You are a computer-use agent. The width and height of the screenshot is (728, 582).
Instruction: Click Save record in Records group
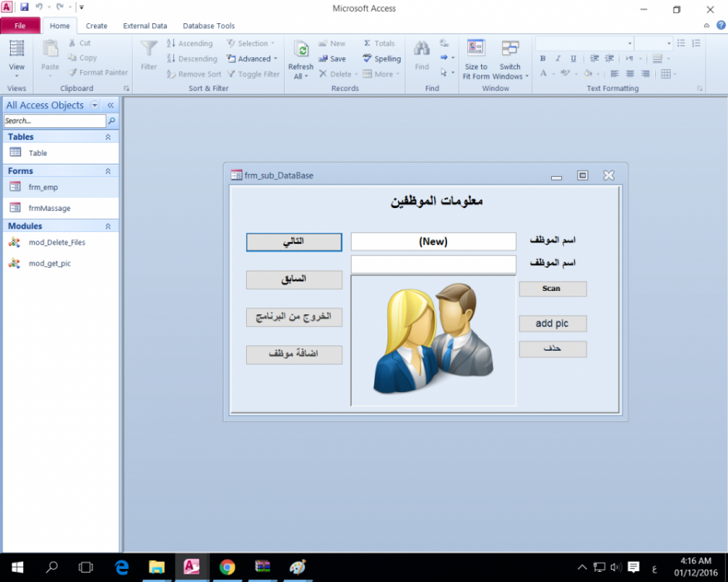point(332,58)
